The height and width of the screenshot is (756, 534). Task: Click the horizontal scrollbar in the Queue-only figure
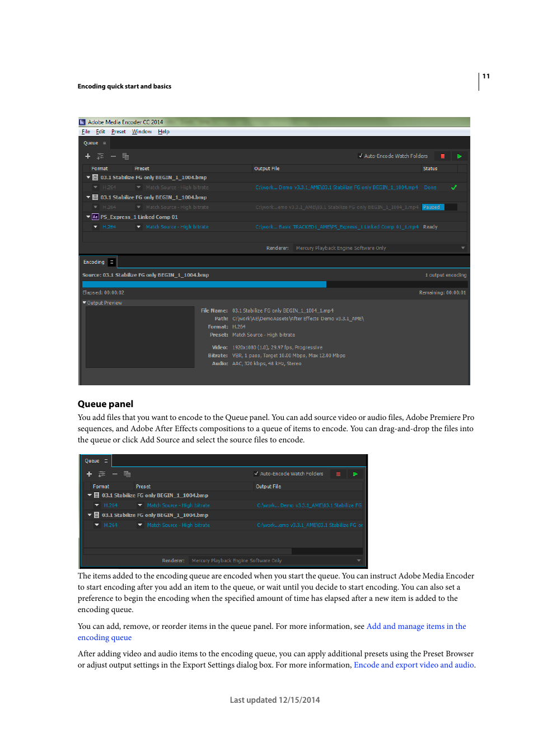coord(188,551)
